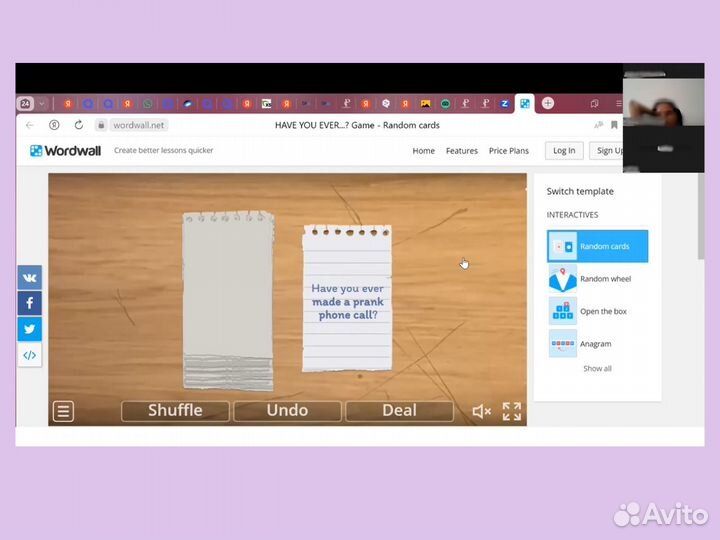Open the Price Plans page
720x540 pixels.
[508, 151]
